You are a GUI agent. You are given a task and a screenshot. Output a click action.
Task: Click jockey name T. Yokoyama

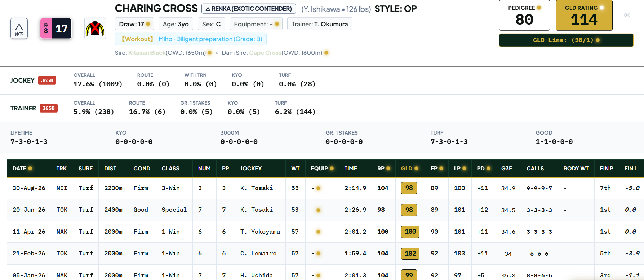click(260, 232)
